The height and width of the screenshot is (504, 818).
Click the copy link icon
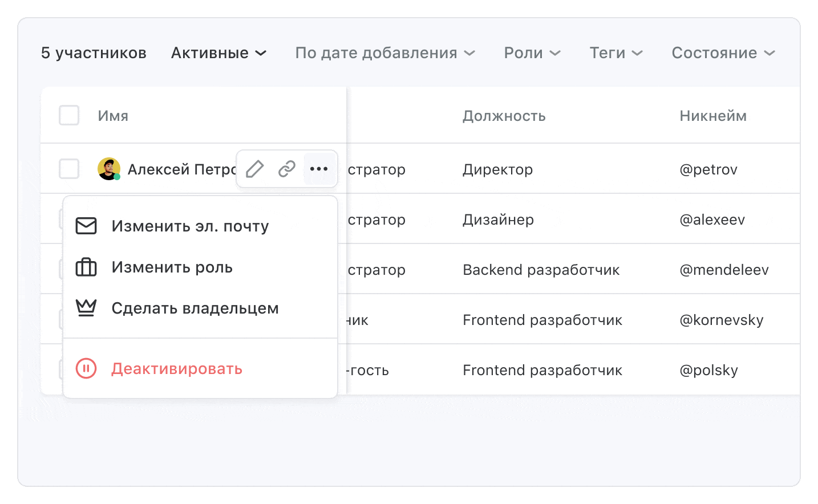pyautogui.click(x=286, y=169)
